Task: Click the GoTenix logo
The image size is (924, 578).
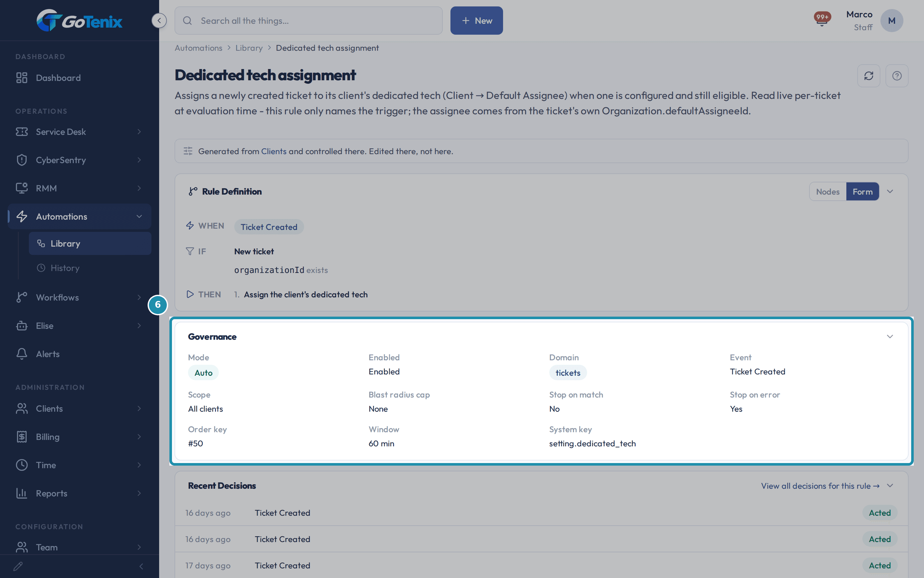Action: pyautogui.click(x=80, y=21)
